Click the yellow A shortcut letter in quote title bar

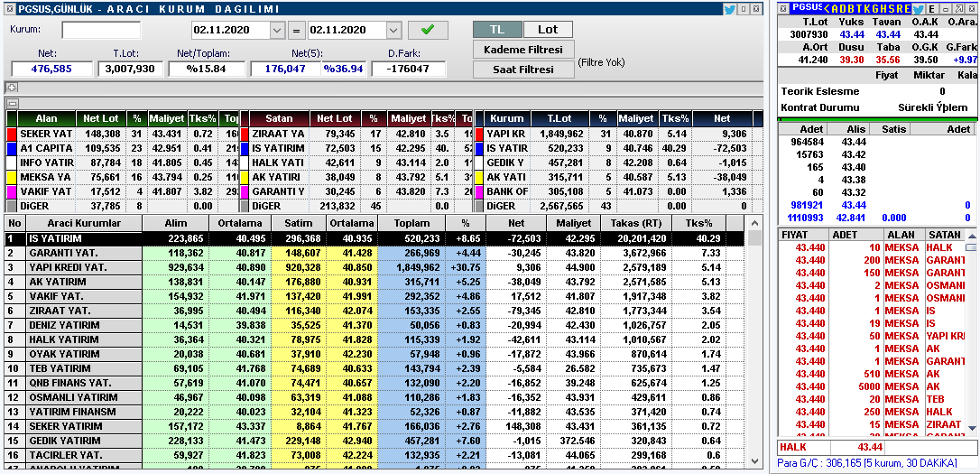click(x=836, y=9)
